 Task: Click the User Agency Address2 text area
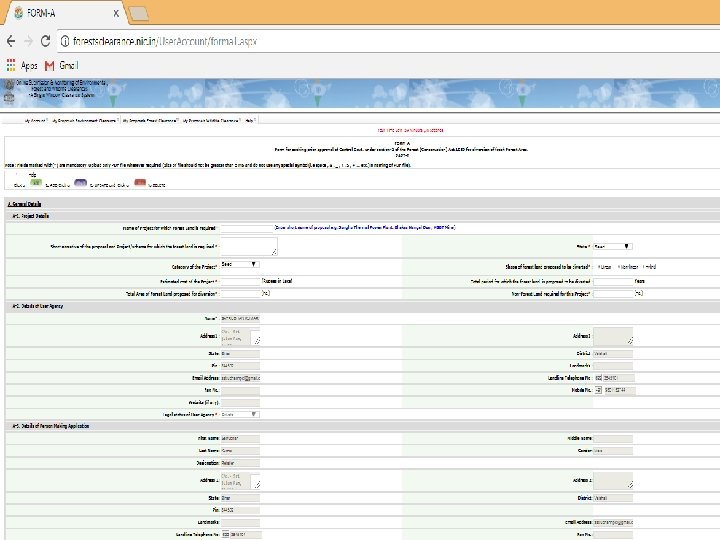click(x=613, y=336)
